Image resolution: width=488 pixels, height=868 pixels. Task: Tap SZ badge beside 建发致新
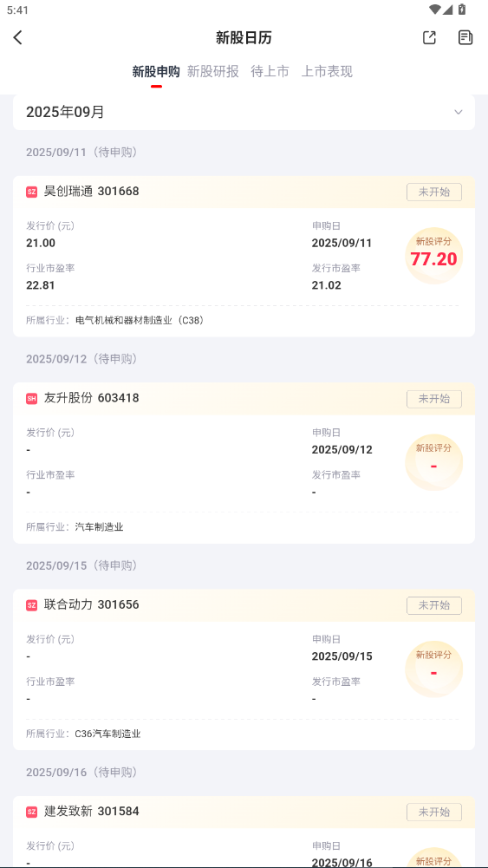click(x=31, y=813)
